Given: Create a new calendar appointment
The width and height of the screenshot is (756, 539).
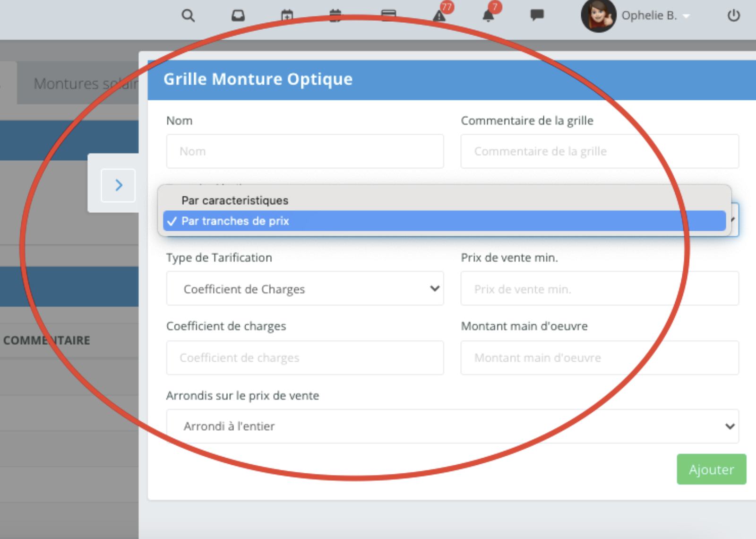Looking at the screenshot, I should tap(288, 16).
